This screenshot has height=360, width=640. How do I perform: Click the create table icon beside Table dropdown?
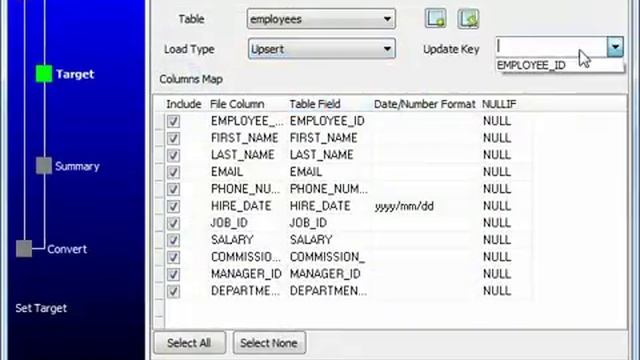[x=436, y=18]
